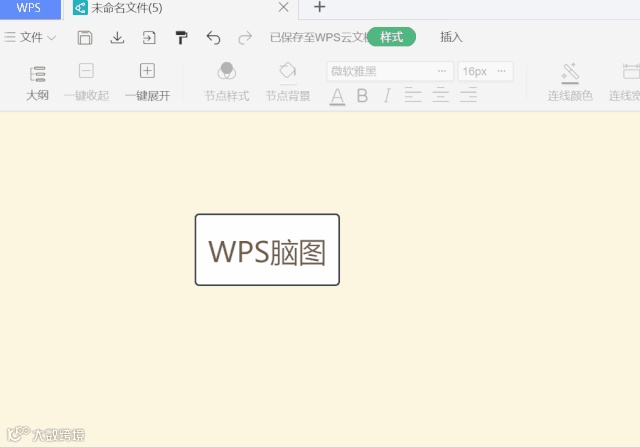Open 节点样式 node style
The image size is (640, 448).
[x=227, y=82]
